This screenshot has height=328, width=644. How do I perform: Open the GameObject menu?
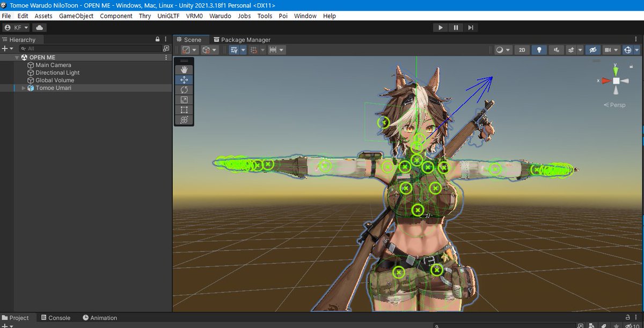tap(76, 16)
